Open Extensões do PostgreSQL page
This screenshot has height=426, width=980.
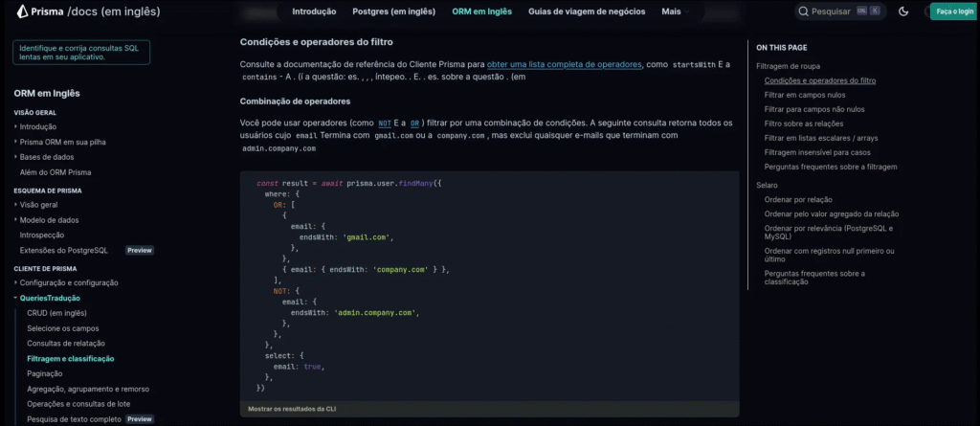pyautogui.click(x=64, y=250)
